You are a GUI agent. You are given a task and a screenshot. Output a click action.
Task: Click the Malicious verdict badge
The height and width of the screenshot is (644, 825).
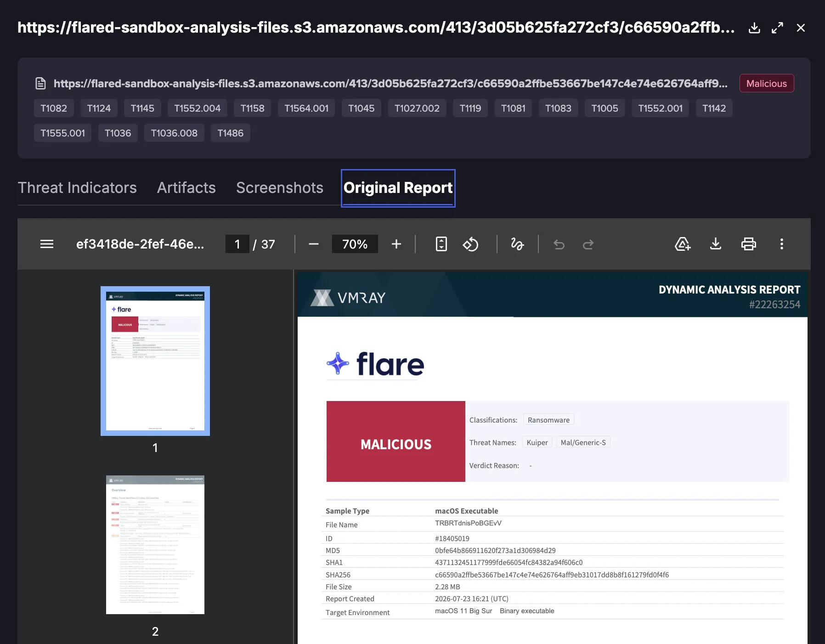767,84
